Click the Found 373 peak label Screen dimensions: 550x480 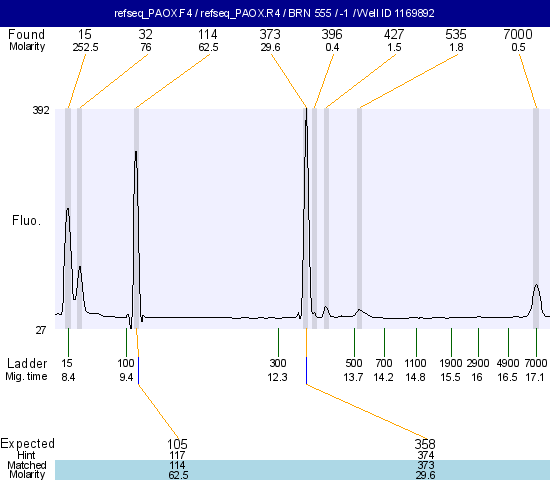click(x=270, y=34)
